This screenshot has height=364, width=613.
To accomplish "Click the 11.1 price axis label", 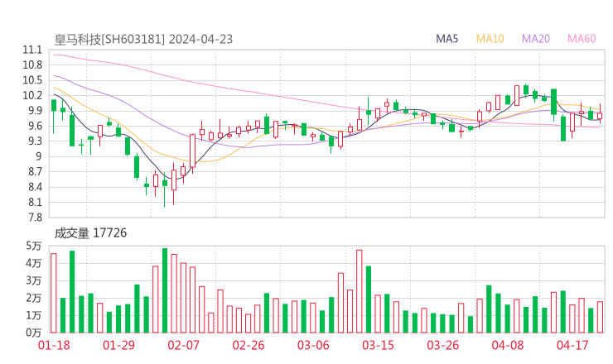I will pyautogui.click(x=32, y=50).
